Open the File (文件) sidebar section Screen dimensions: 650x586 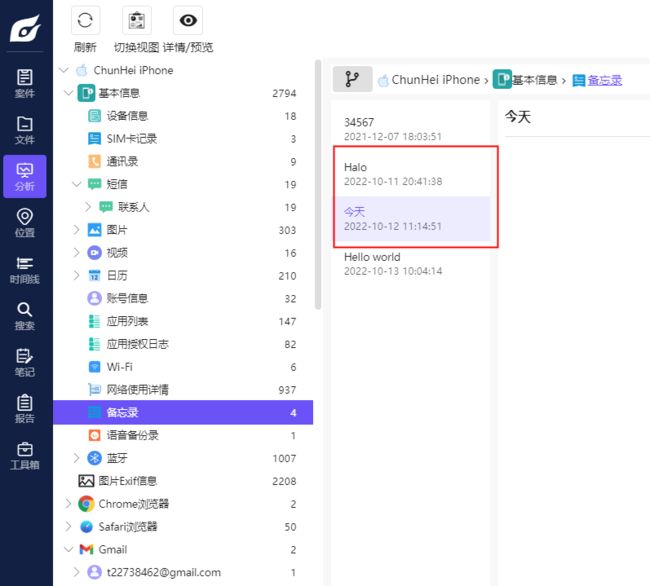(x=24, y=130)
